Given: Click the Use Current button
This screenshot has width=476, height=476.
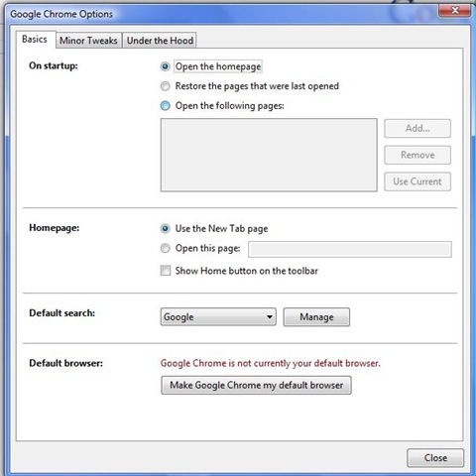Looking at the screenshot, I should [417, 181].
